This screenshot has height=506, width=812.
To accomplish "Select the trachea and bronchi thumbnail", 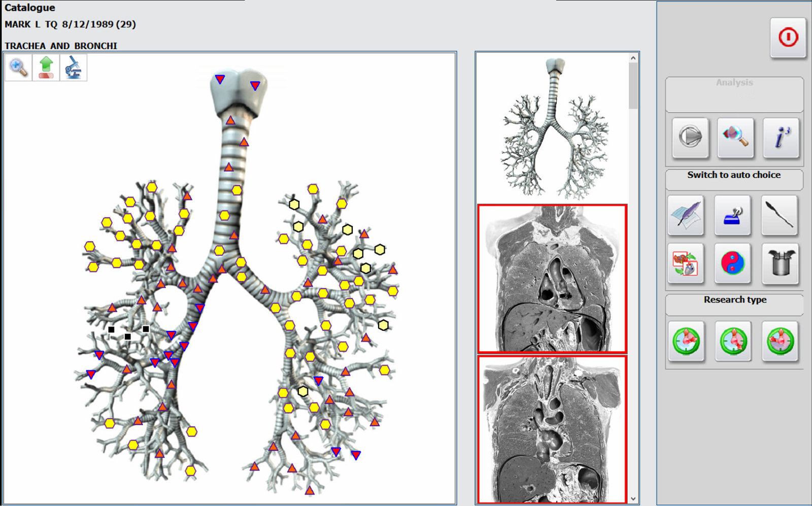I will 553,128.
